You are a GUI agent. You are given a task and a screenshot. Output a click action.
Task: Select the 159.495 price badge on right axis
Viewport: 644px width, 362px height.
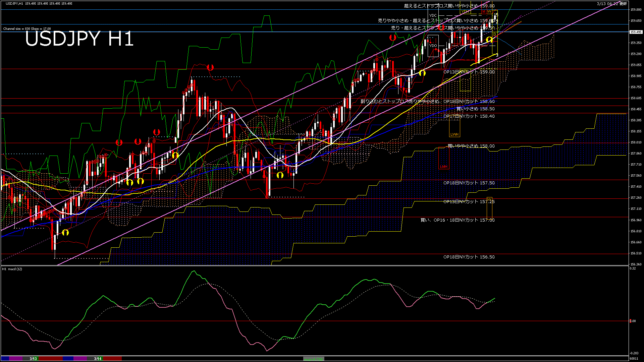click(636, 32)
